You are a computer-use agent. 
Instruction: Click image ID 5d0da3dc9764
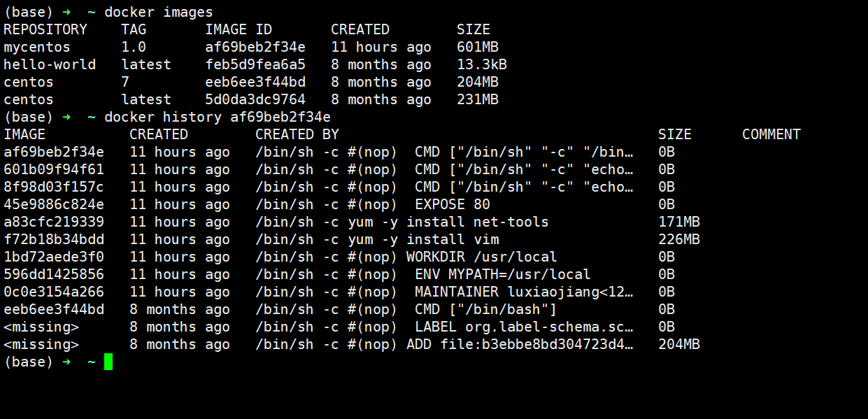(255, 99)
